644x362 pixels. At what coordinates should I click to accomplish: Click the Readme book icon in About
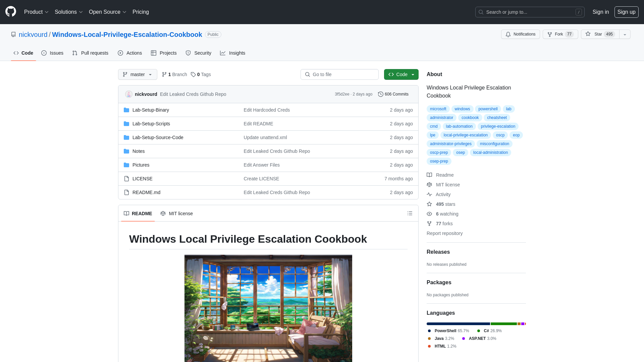429,175
